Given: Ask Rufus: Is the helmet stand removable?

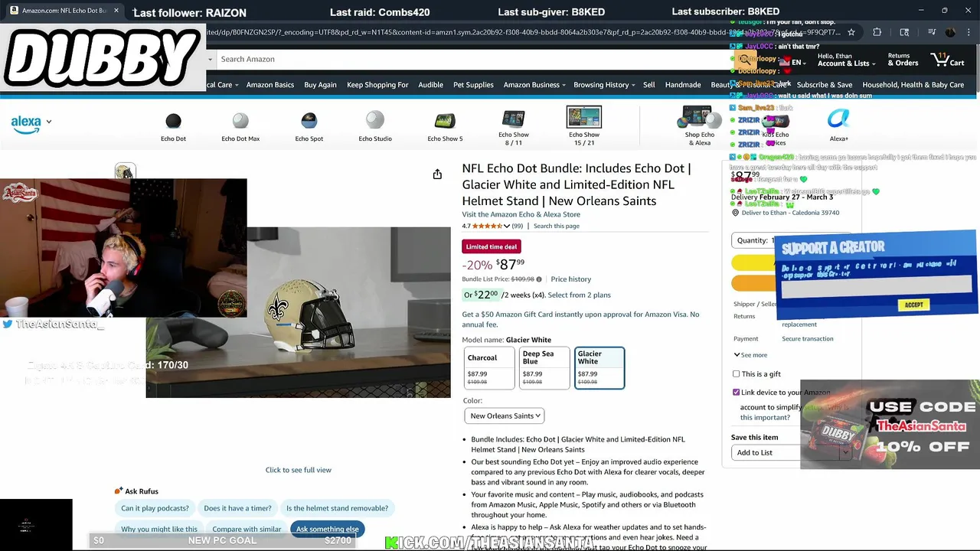Looking at the screenshot, I should point(337,508).
